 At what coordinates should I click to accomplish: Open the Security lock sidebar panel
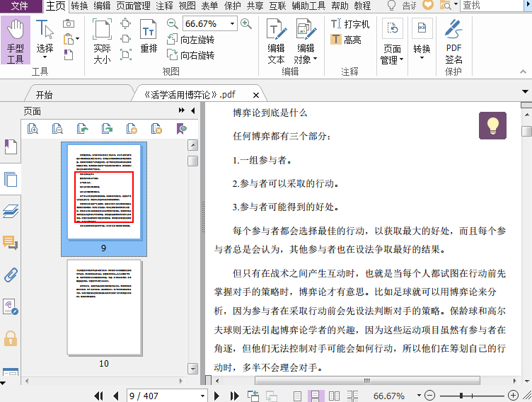11,338
